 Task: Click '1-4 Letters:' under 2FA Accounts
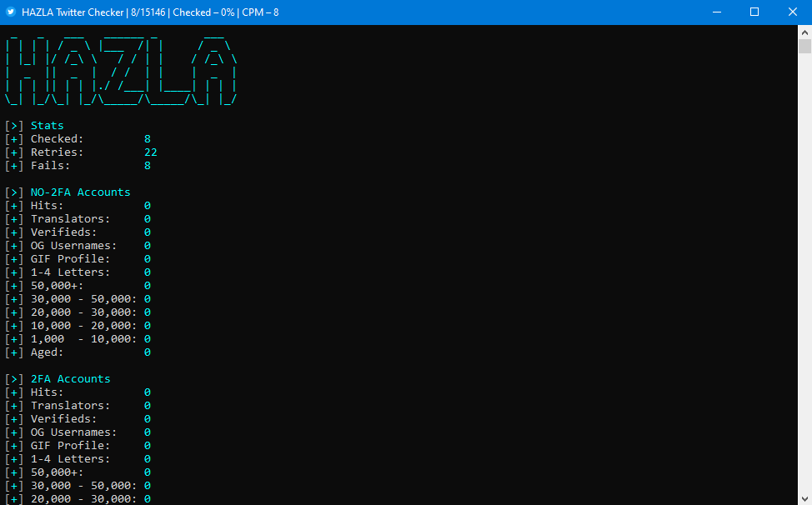[70, 459]
